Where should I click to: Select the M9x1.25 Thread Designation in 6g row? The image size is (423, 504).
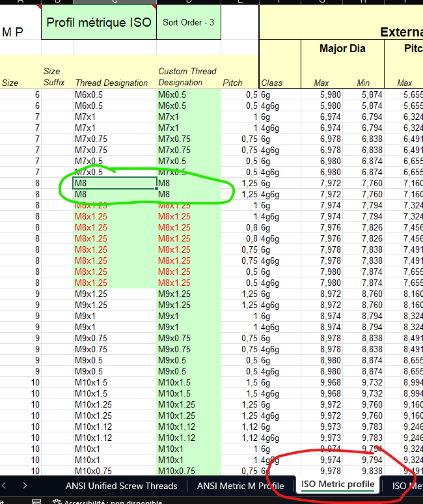(x=115, y=294)
